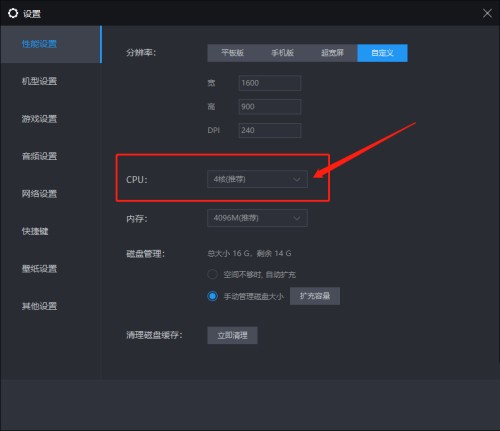Close the settings dialog with the X

[487, 13]
